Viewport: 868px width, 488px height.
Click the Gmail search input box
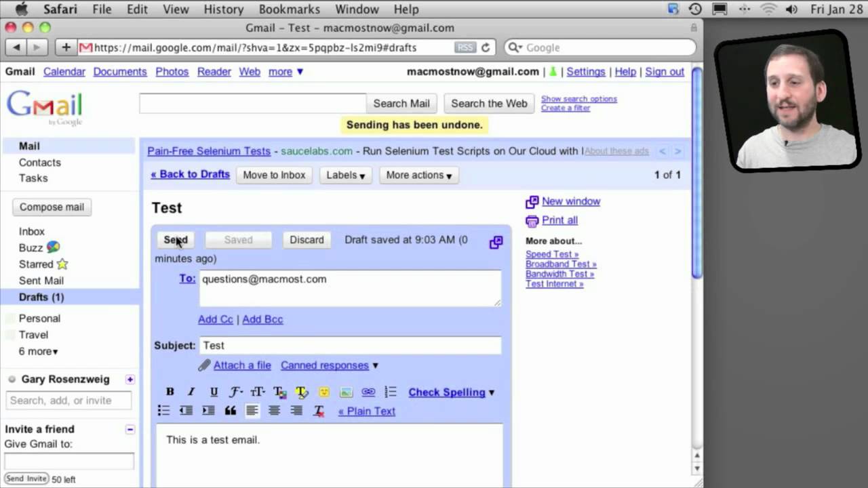click(x=252, y=103)
